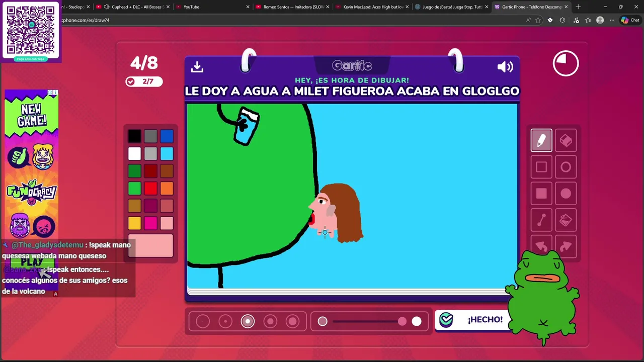Pick the dark blue color swatch
The image size is (644, 362).
click(x=167, y=136)
